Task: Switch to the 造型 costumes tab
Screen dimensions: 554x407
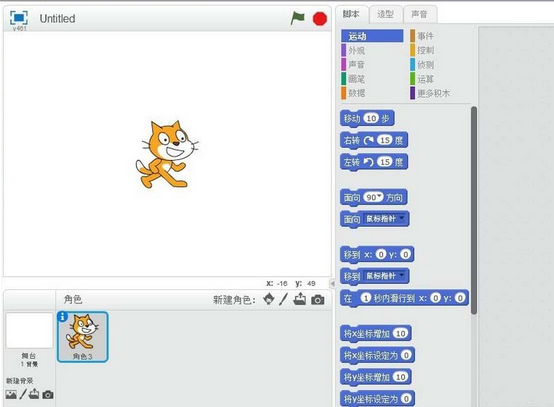Action: 385,14
